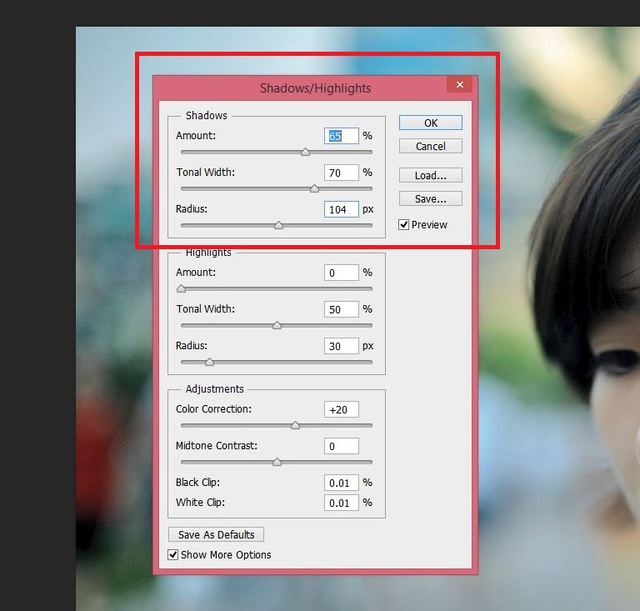Image resolution: width=640 pixels, height=611 pixels.
Task: Click the Shadows Amount value field
Action: pos(341,136)
